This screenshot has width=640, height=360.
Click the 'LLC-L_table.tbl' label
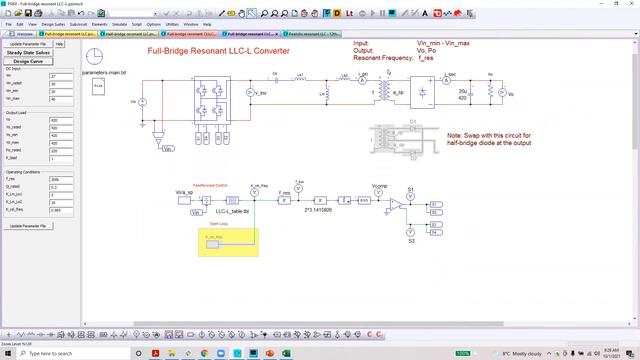(x=232, y=211)
